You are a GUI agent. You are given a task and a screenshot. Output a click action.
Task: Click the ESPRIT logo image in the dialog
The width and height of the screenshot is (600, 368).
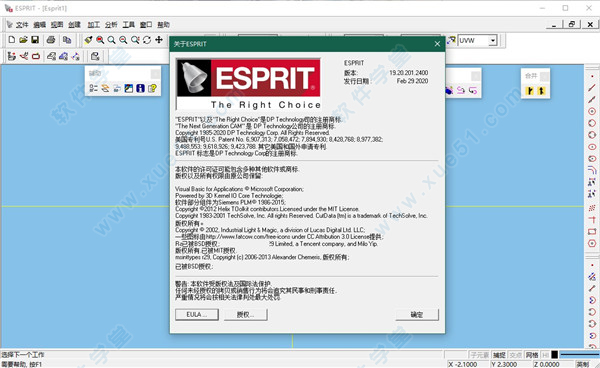point(248,84)
